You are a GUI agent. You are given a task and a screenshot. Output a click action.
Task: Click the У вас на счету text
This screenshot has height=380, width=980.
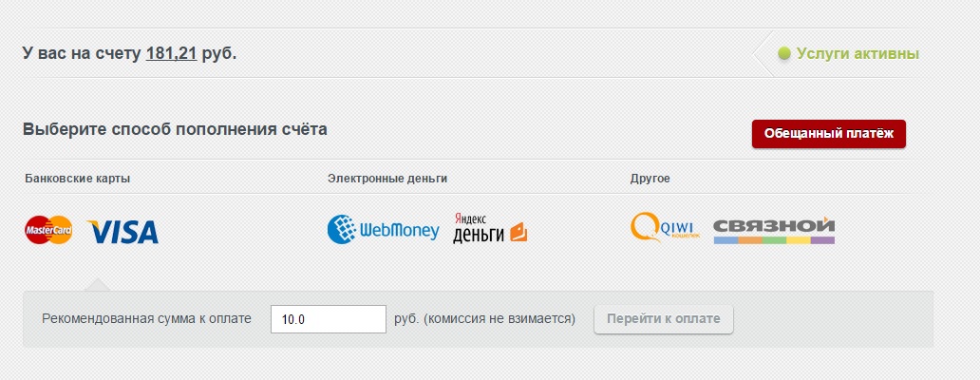pos(82,54)
